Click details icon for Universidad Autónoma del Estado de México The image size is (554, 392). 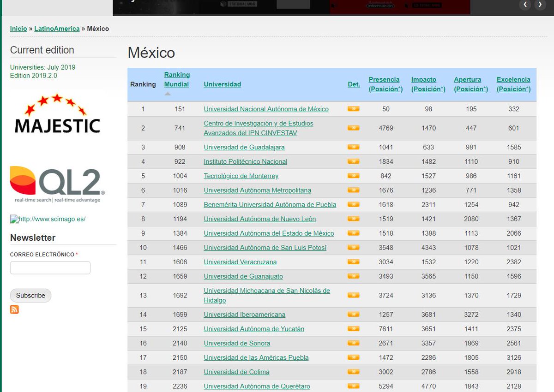point(354,233)
